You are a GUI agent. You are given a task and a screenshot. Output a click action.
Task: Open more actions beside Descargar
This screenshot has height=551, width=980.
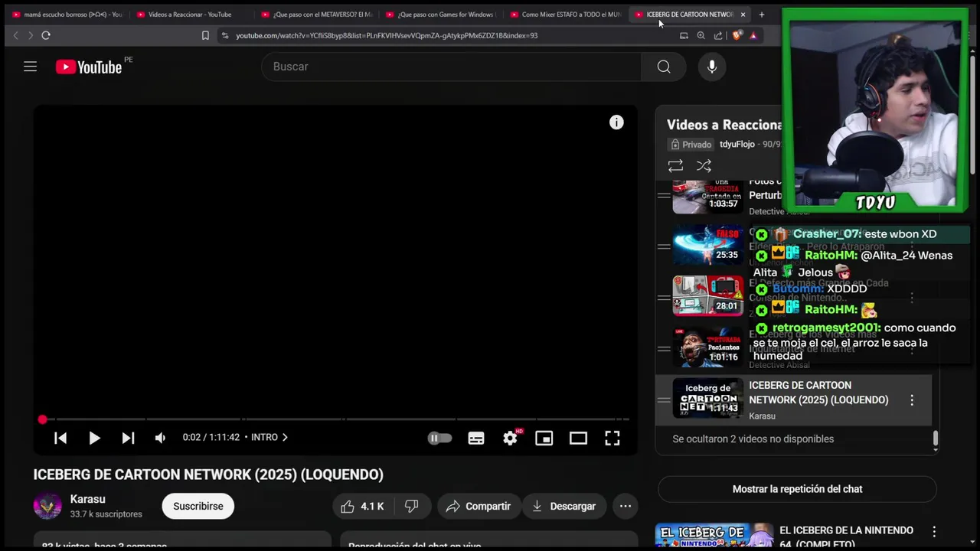tap(626, 506)
